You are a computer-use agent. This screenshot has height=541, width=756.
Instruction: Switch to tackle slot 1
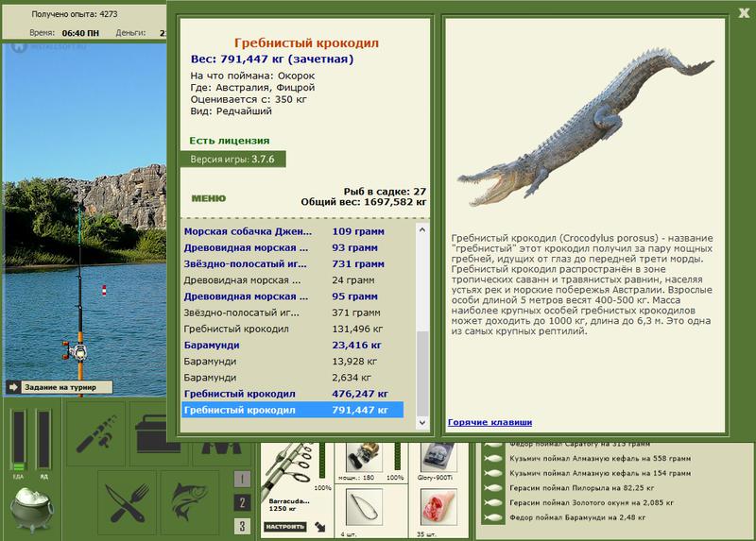click(242, 479)
